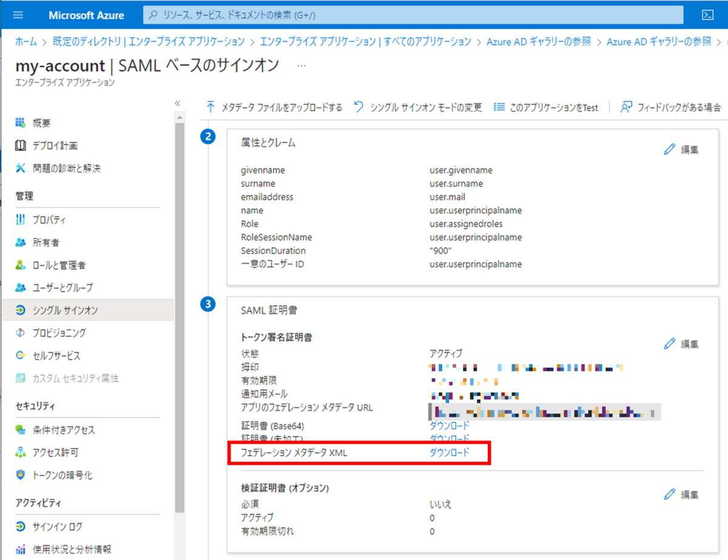Click the シングル サインオン icon

point(21,310)
